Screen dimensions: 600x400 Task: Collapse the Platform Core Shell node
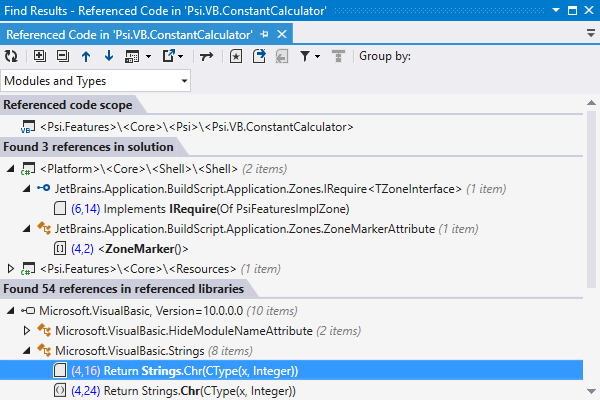coord(11,168)
